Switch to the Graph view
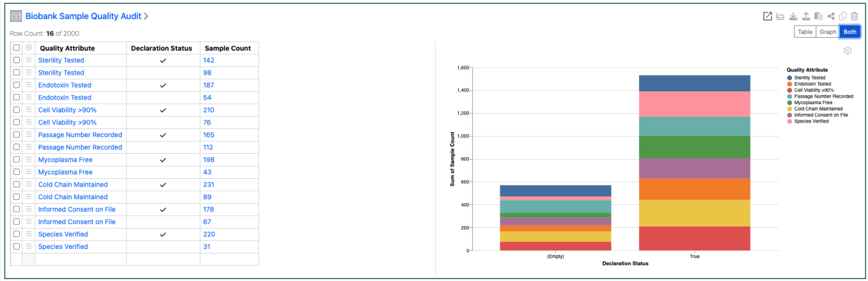 pos(828,32)
